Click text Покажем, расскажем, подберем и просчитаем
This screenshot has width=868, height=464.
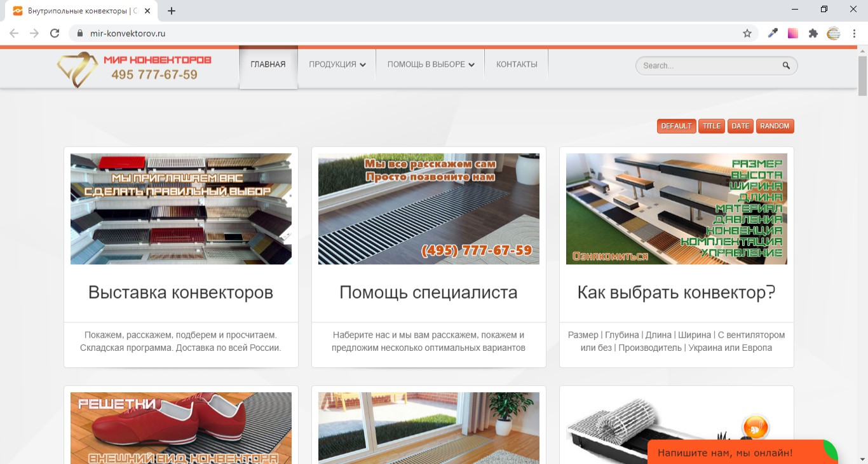click(181, 334)
